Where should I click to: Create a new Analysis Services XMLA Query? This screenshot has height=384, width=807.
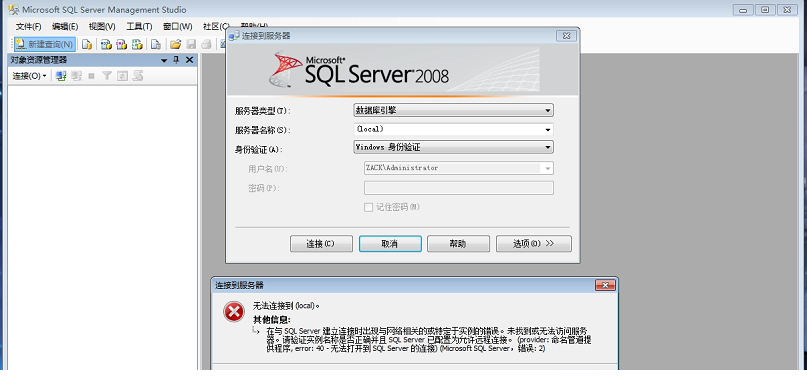[x=137, y=44]
